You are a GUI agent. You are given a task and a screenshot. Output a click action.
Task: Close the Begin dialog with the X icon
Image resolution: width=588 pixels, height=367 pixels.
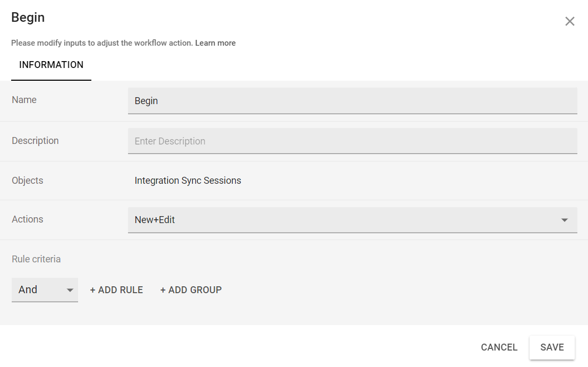[x=569, y=21]
